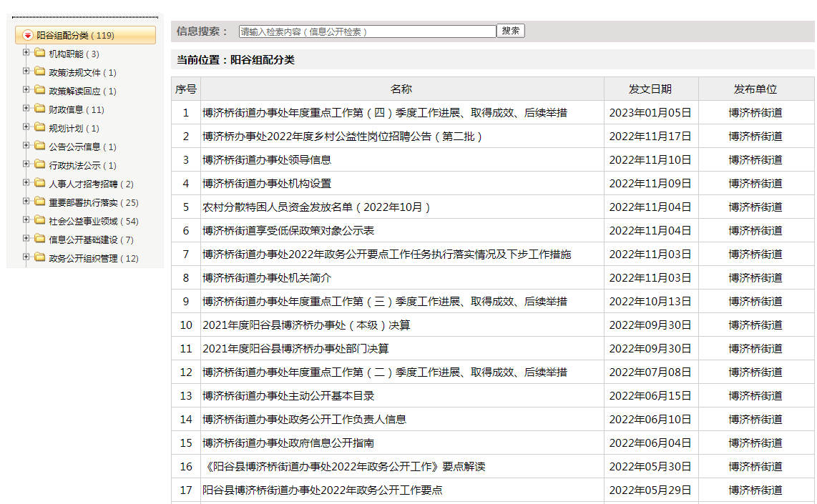Viewport: 817px width, 504px height.
Task: Open 政务公开工作负责人信息 link
Action: [304, 420]
